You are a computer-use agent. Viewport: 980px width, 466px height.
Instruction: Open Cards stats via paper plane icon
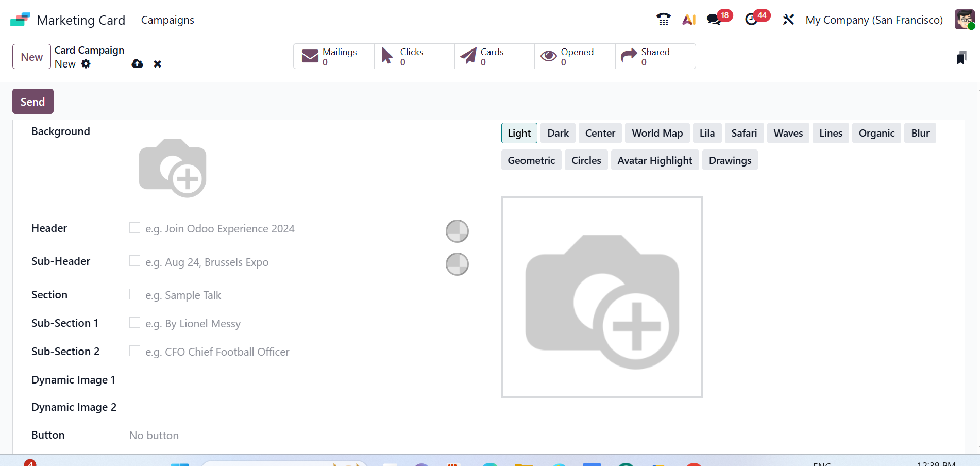pos(468,56)
